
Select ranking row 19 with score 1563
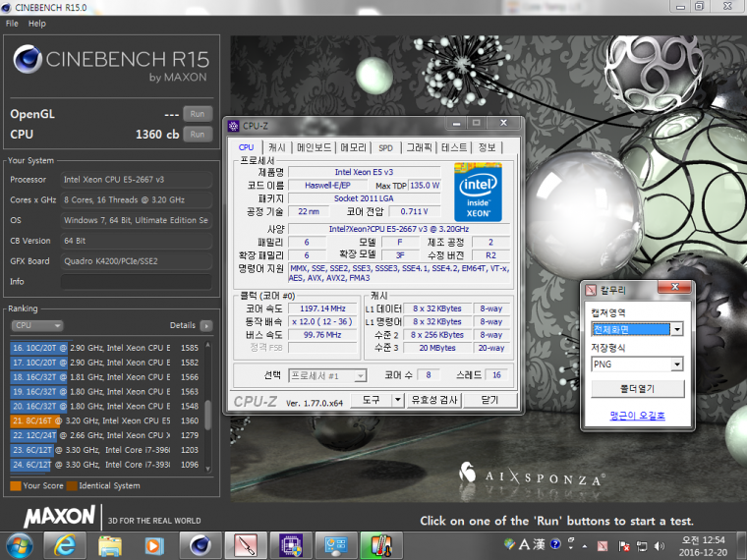(x=104, y=392)
